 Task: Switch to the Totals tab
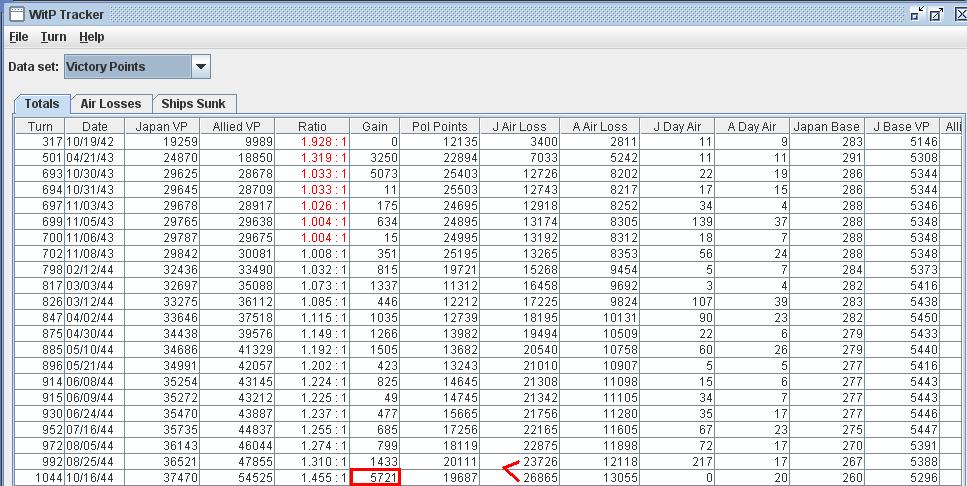[42, 104]
